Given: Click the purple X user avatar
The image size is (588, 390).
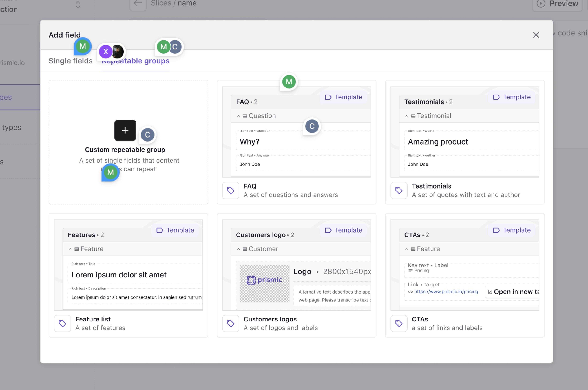Looking at the screenshot, I should tap(106, 52).
